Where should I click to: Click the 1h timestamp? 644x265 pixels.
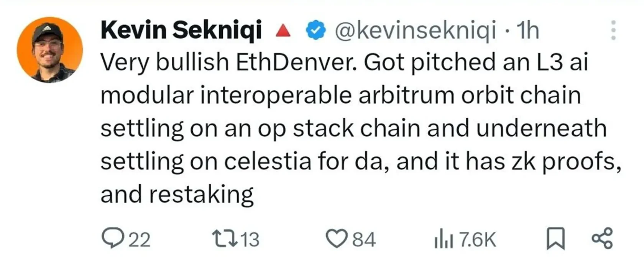tap(528, 31)
